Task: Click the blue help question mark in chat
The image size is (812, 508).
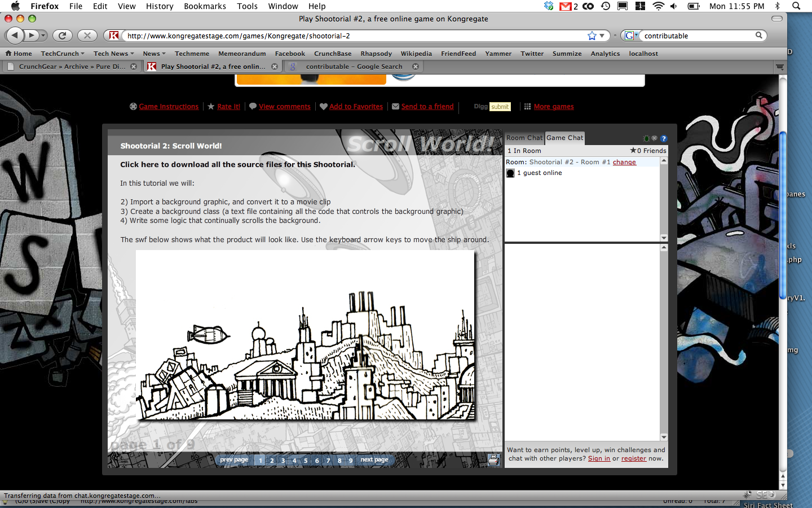Action: click(x=664, y=138)
